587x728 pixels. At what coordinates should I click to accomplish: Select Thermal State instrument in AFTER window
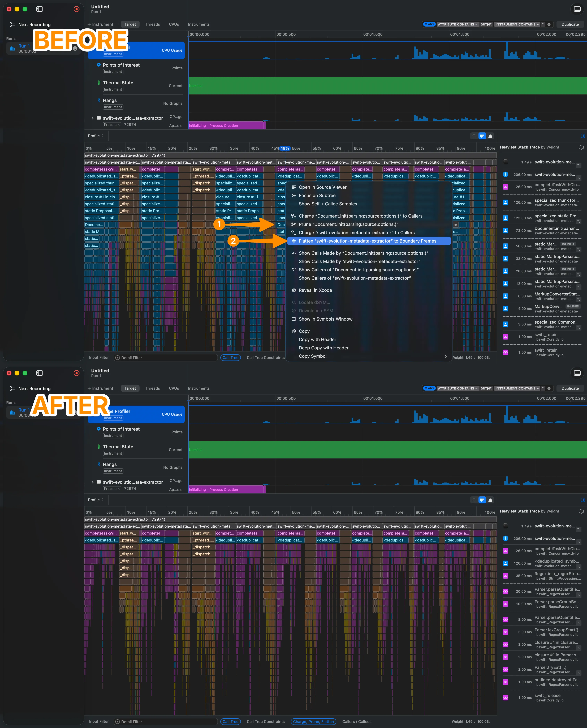point(136,450)
